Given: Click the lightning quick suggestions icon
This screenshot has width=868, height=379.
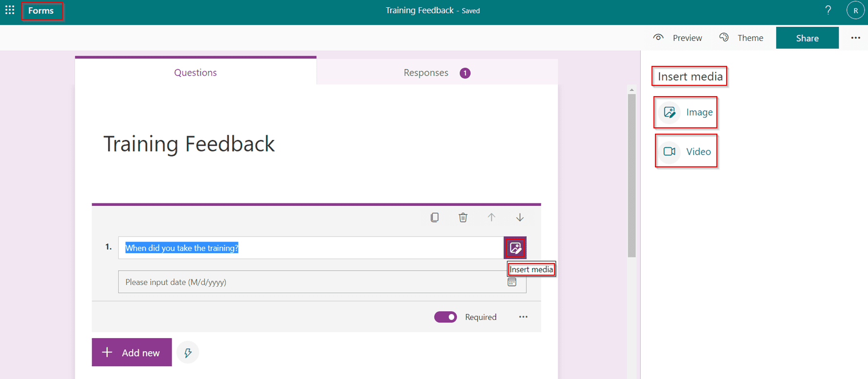Looking at the screenshot, I should point(188,352).
